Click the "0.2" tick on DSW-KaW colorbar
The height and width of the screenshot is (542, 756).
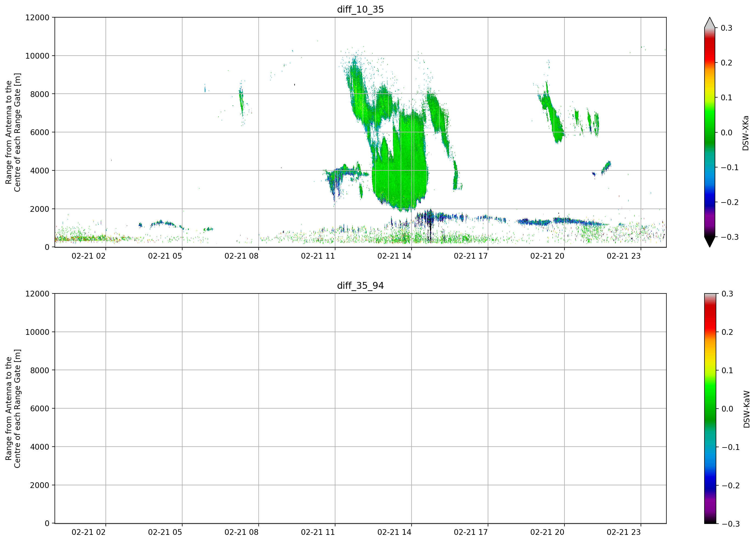[727, 332]
